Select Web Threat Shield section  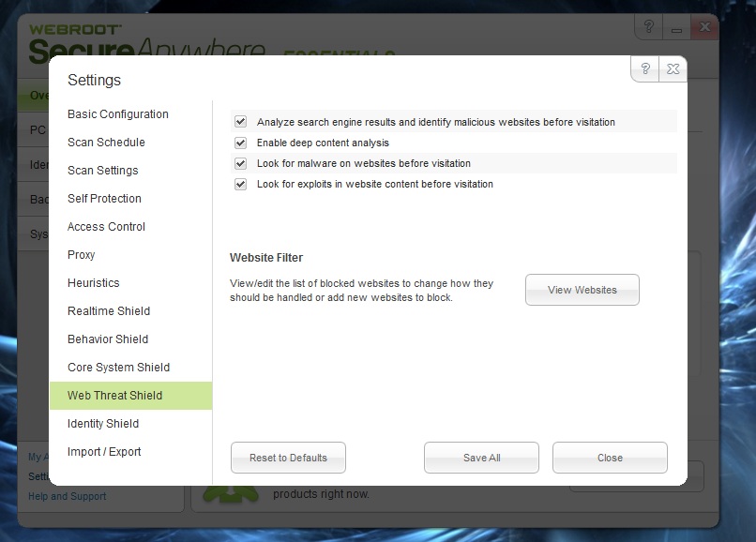click(130, 396)
